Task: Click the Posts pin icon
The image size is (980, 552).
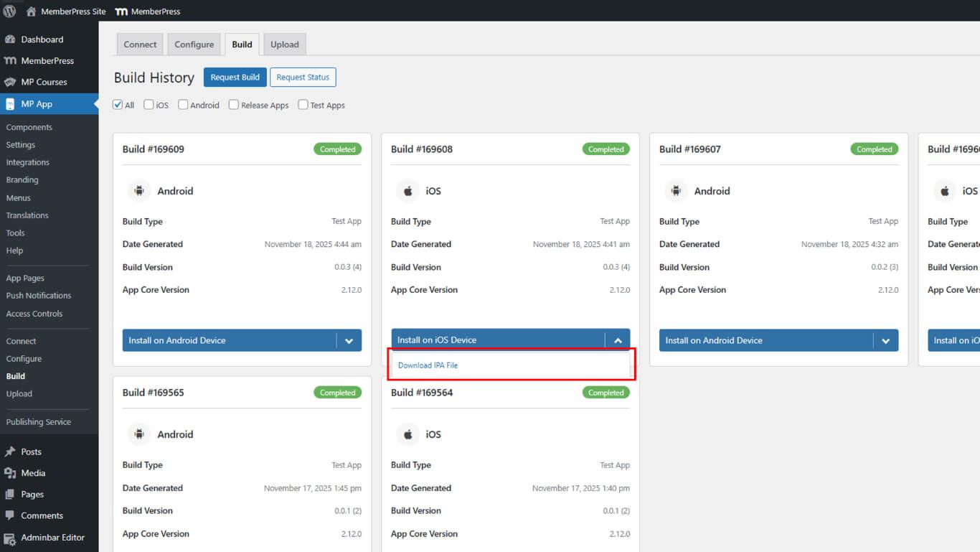Action: tap(10, 452)
